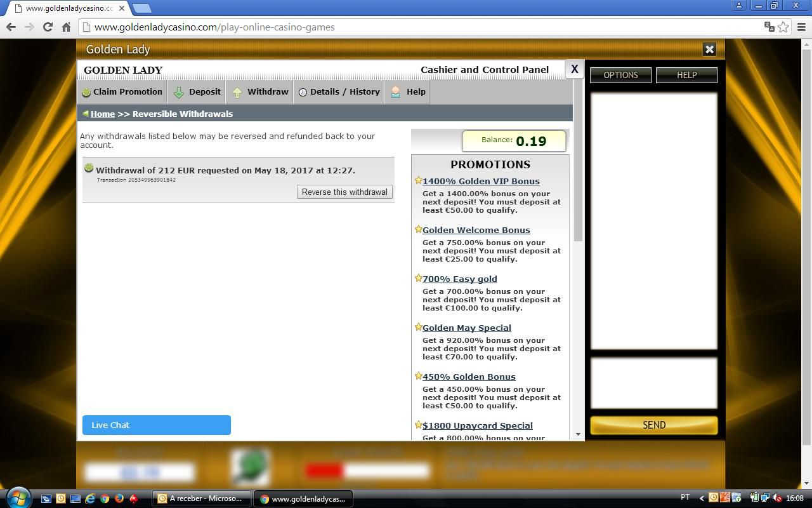The height and width of the screenshot is (508, 812).
Task: Open the 700% Easy gold promotion link
Action: click(460, 279)
